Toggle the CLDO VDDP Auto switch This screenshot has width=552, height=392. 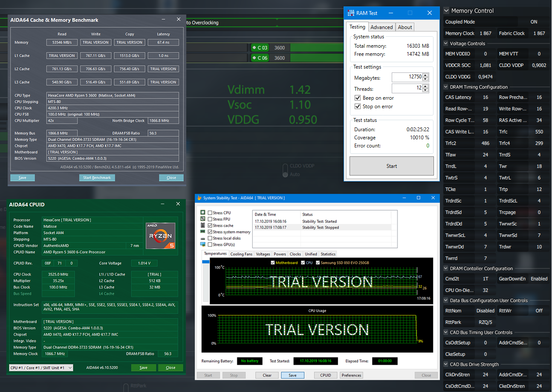click(285, 170)
